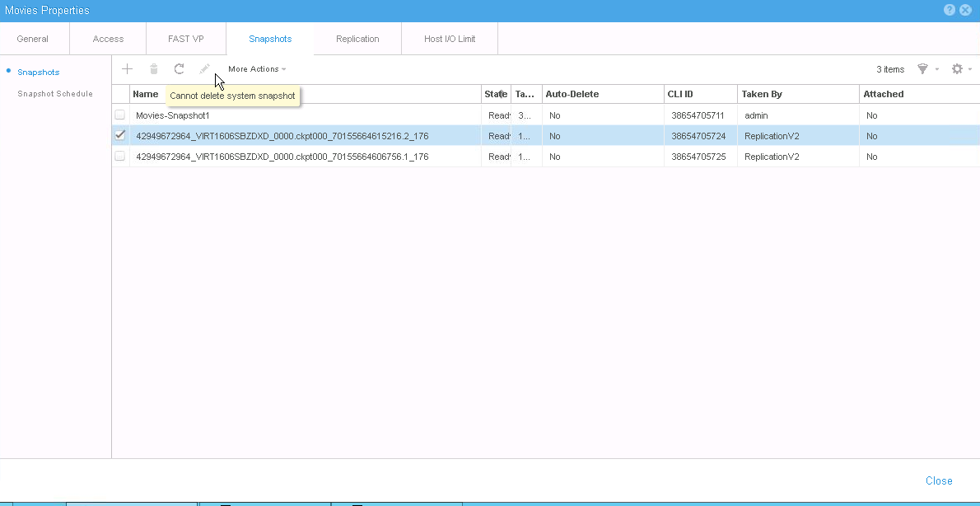Viewport: 980px width, 506px height.
Task: Go to the Host I/O Limit tab
Action: [x=449, y=38]
